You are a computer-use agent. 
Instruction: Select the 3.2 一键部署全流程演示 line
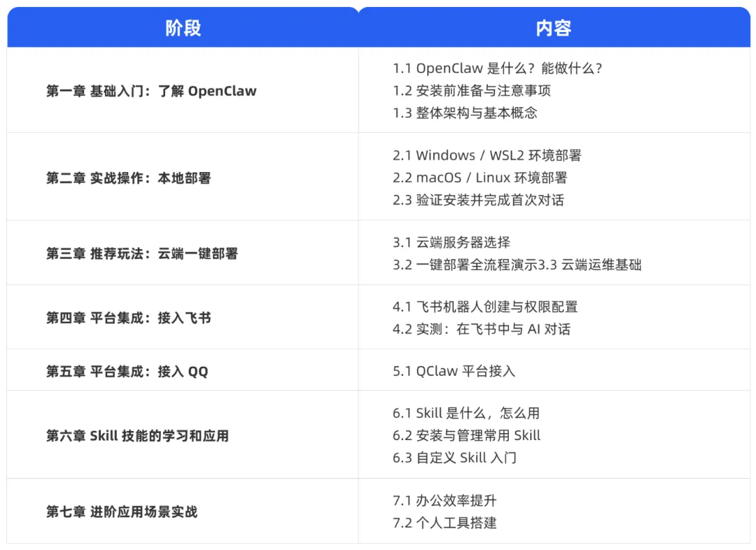click(517, 265)
